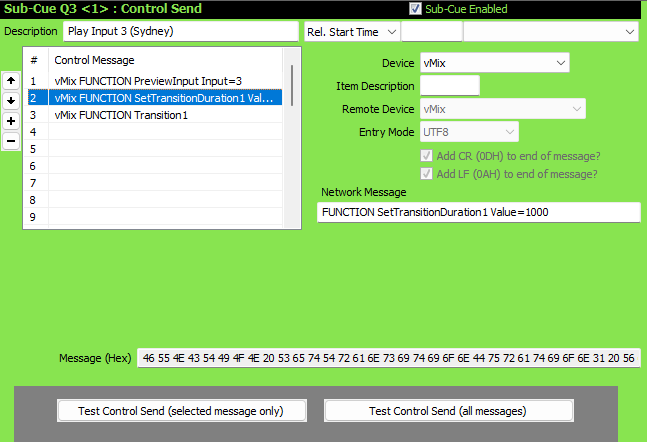Select empty control message row 4

pos(155,132)
